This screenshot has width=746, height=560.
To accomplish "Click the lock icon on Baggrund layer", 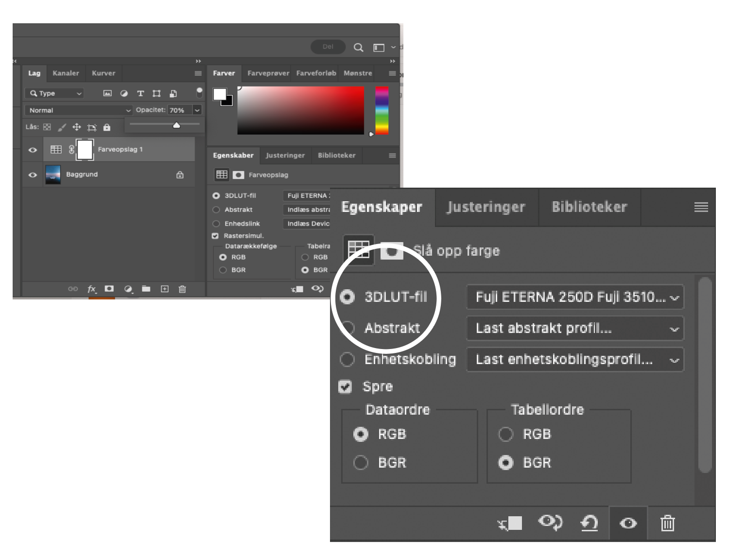I will [x=180, y=175].
